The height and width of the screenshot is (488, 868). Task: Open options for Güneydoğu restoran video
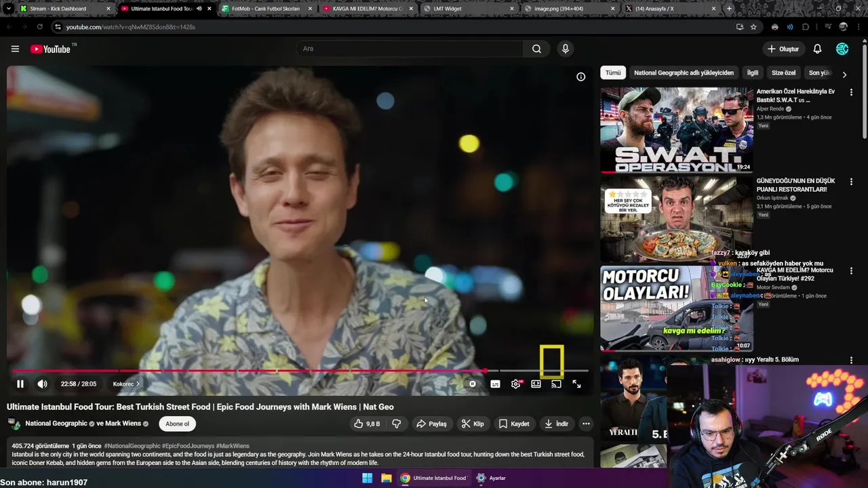tap(851, 181)
